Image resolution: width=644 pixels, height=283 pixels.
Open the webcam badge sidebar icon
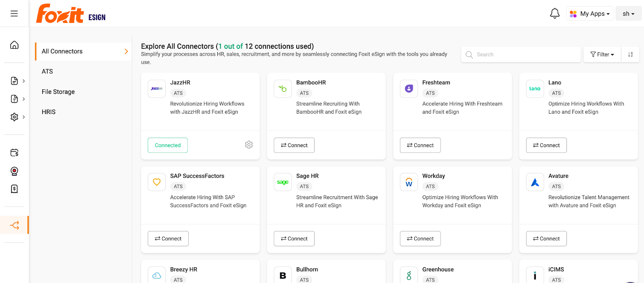(14, 171)
